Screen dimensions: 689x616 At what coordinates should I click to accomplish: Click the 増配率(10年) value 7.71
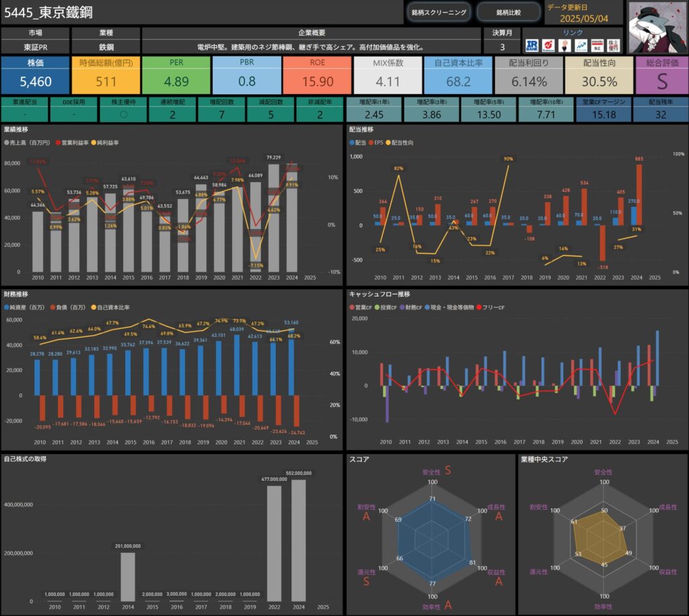pos(546,115)
